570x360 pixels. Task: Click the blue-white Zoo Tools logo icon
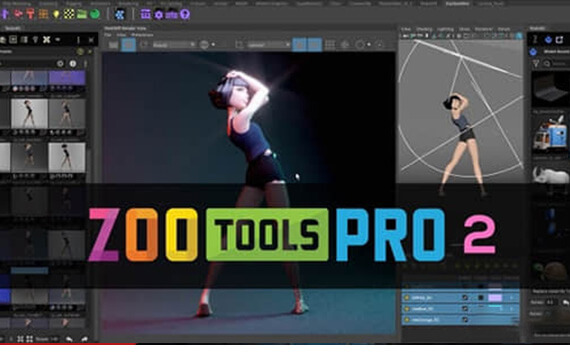coord(120,15)
